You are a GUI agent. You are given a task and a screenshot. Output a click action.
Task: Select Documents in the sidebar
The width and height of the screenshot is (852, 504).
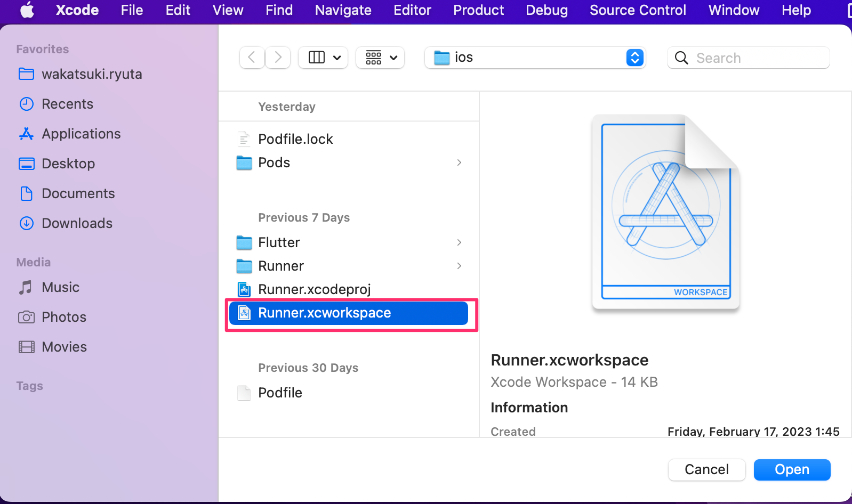click(78, 193)
